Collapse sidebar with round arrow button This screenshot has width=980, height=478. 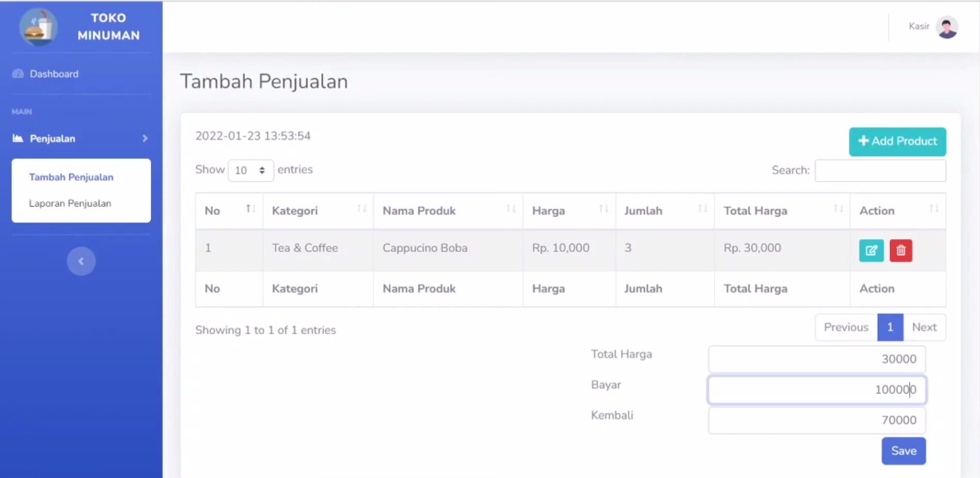81,261
